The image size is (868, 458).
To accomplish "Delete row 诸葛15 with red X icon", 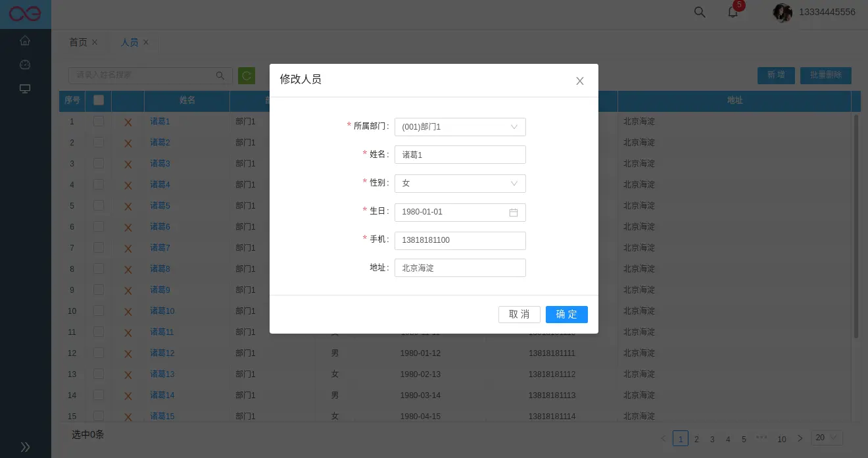I will 128,417.
